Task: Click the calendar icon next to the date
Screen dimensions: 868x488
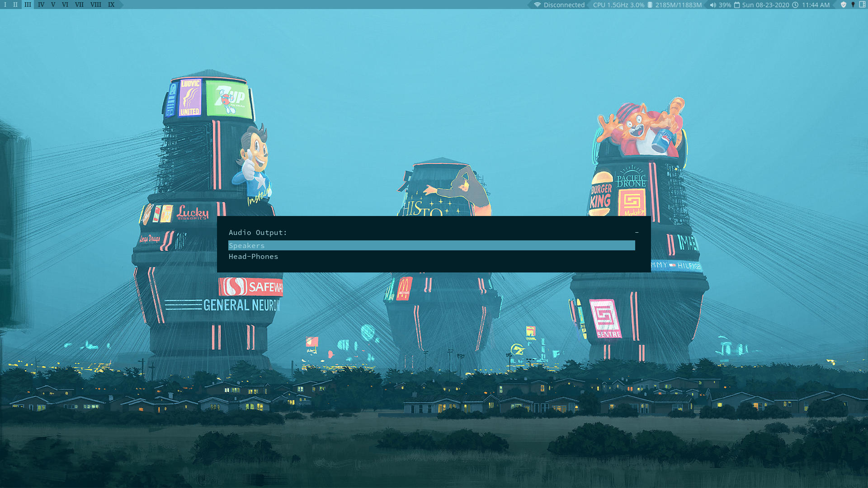Action: point(737,5)
